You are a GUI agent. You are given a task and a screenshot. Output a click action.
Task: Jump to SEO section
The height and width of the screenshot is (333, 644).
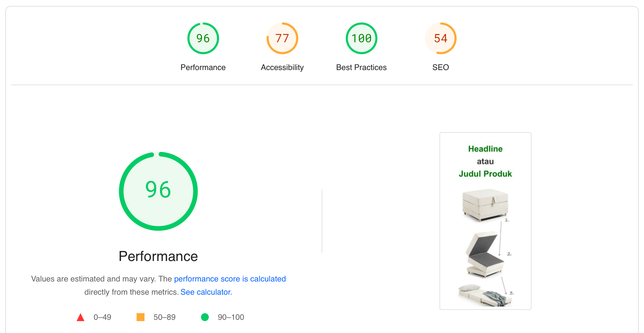click(x=440, y=67)
